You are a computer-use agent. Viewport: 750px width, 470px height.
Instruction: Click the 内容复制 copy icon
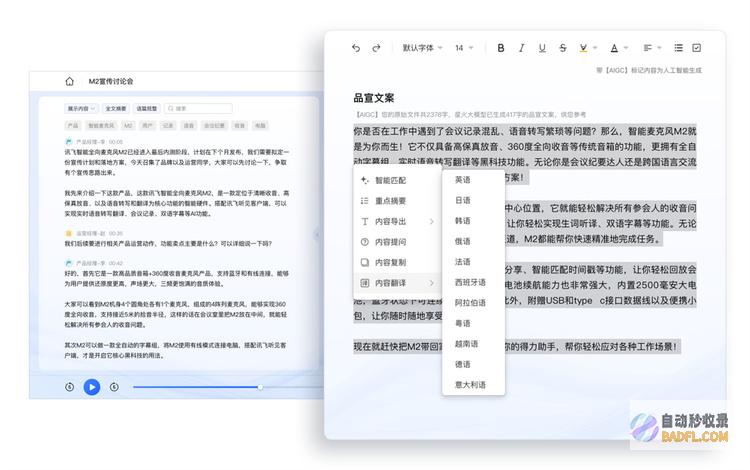coord(364,262)
